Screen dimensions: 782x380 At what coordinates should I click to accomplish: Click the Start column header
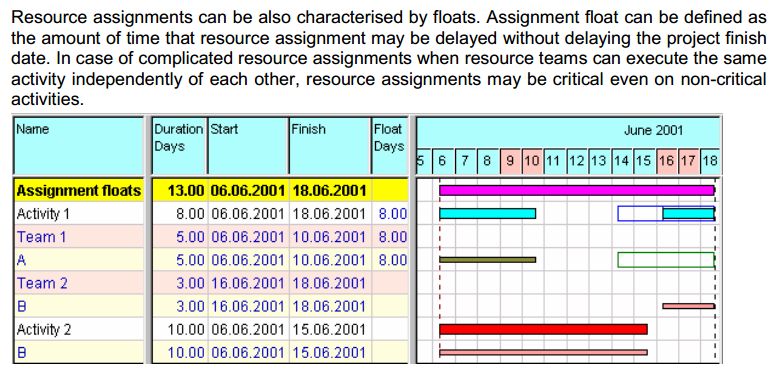248,146
